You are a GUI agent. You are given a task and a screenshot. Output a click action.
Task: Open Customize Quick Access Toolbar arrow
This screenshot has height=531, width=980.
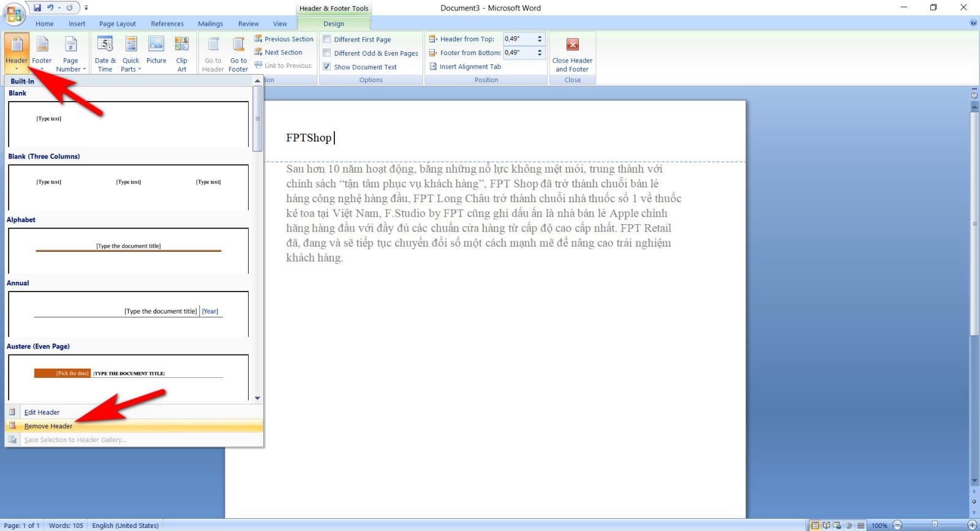(86, 8)
